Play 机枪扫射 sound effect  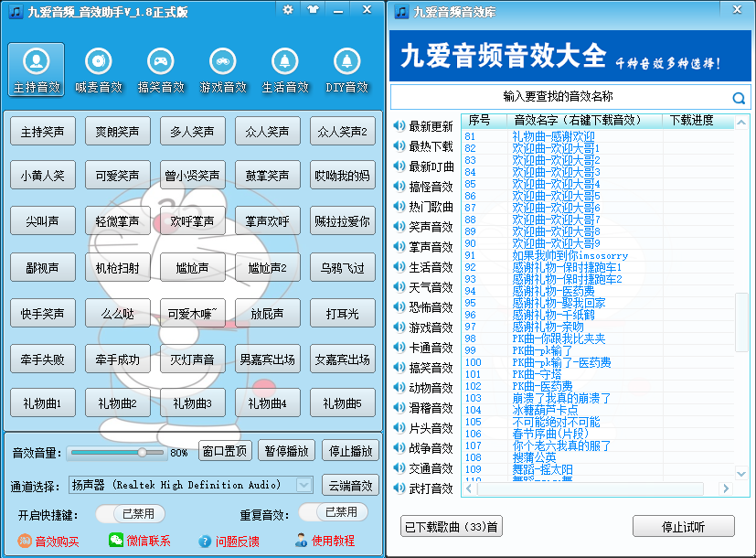click(118, 267)
